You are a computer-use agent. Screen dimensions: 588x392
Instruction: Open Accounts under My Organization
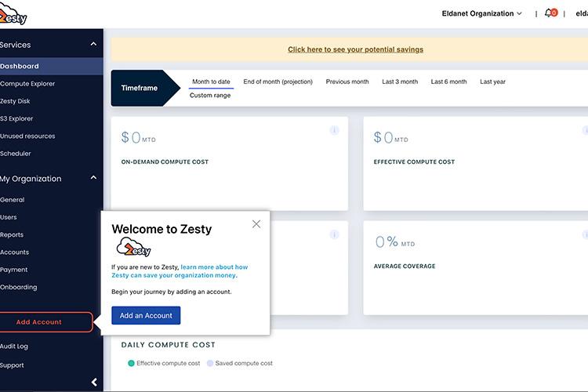(14, 252)
